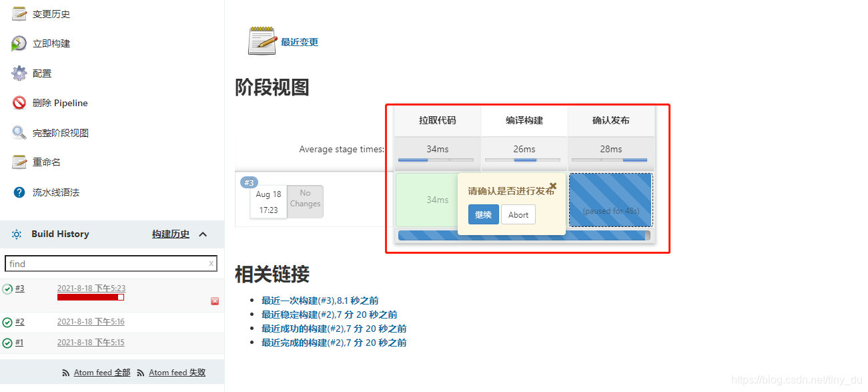Cancel build #3 with red stop icon

pyautogui.click(x=215, y=301)
